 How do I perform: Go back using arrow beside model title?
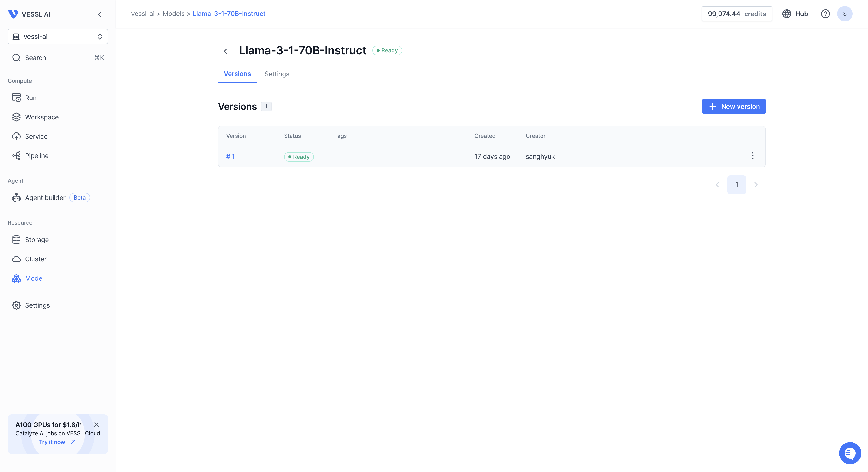click(226, 51)
